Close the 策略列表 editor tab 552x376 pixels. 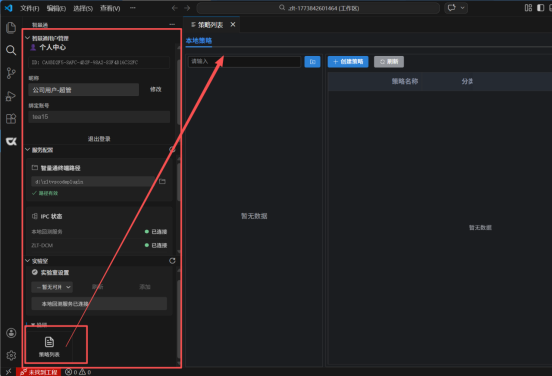pyautogui.click(x=233, y=24)
